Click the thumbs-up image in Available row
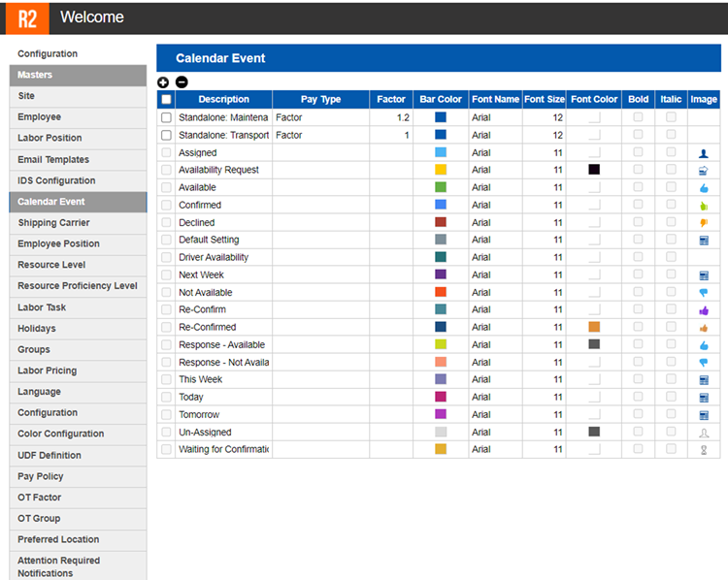Image resolution: width=728 pixels, height=580 pixels. tap(704, 188)
